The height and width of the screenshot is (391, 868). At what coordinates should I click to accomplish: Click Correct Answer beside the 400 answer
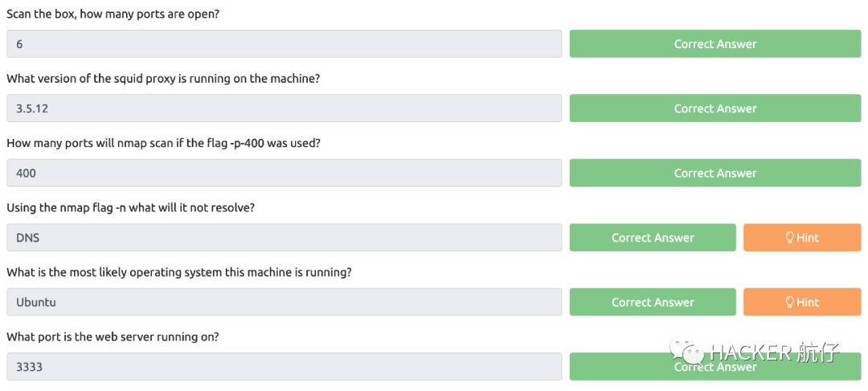(x=714, y=173)
